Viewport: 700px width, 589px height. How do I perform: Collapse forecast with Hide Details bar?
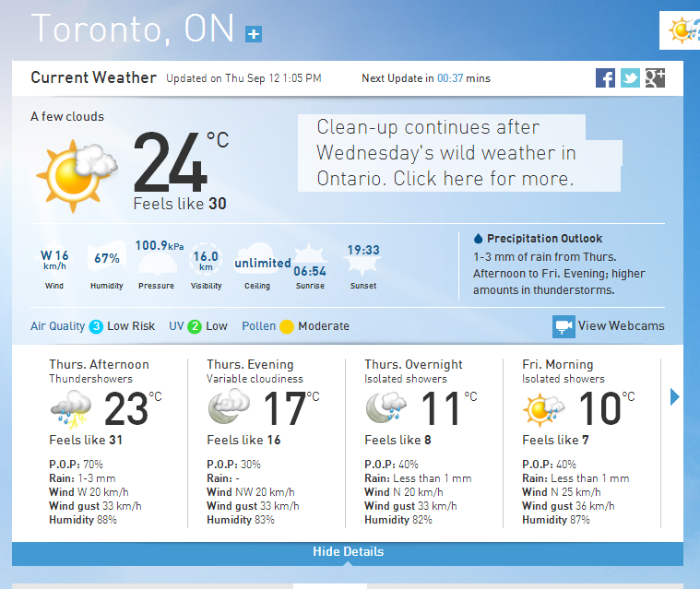click(x=348, y=553)
